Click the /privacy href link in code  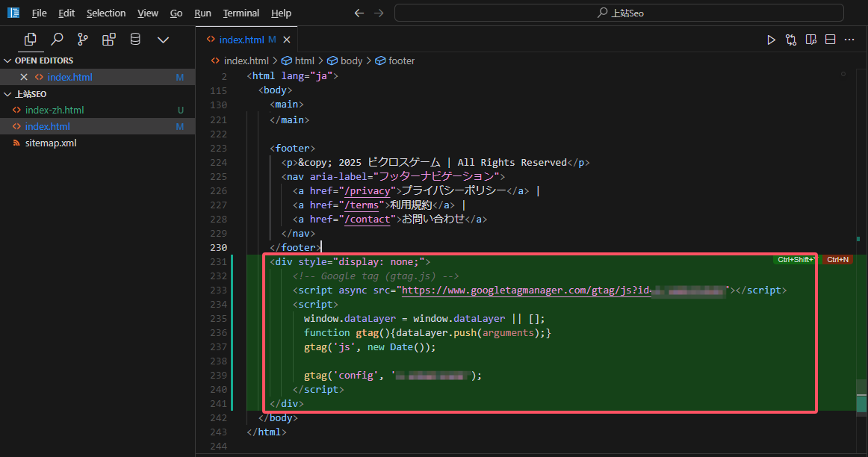click(x=368, y=191)
